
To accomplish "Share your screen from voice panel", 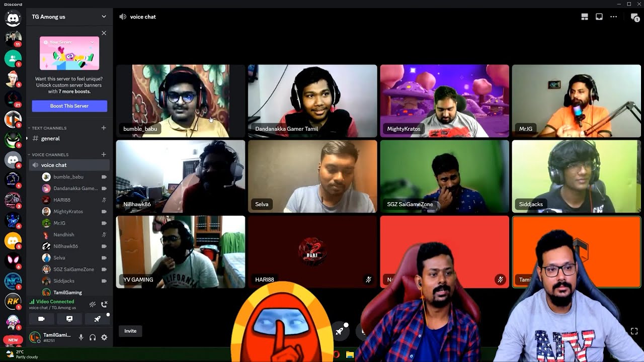I will (69, 319).
